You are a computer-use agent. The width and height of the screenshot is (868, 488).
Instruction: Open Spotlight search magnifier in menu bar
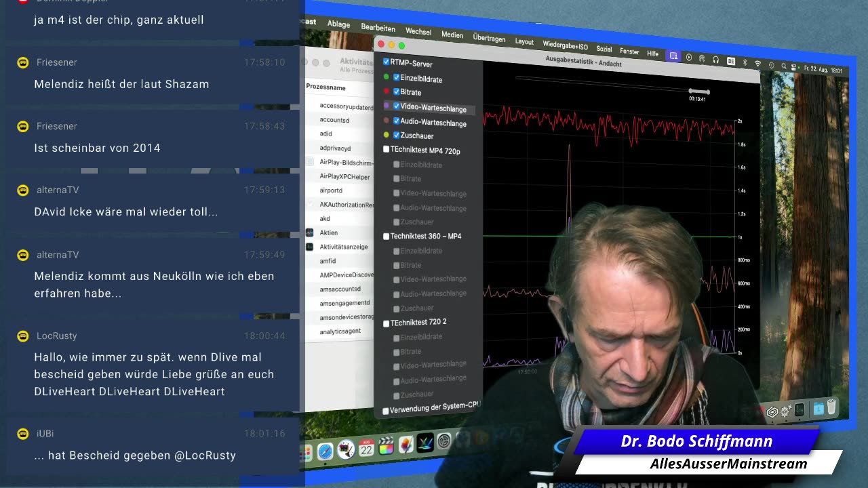(783, 66)
